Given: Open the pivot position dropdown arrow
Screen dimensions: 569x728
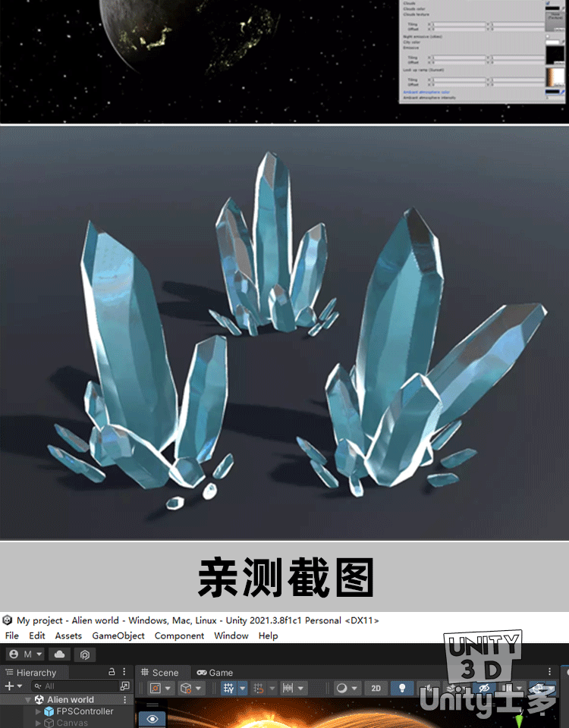Looking at the screenshot, I should [168, 688].
